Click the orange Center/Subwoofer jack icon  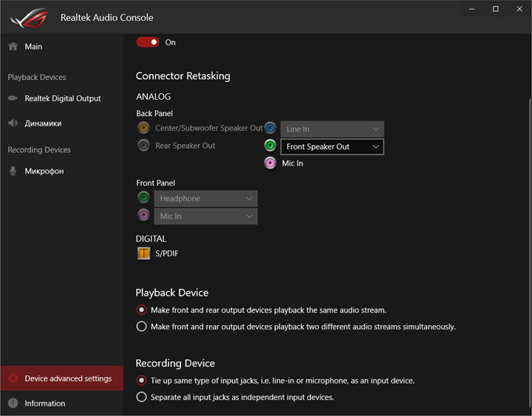[144, 128]
